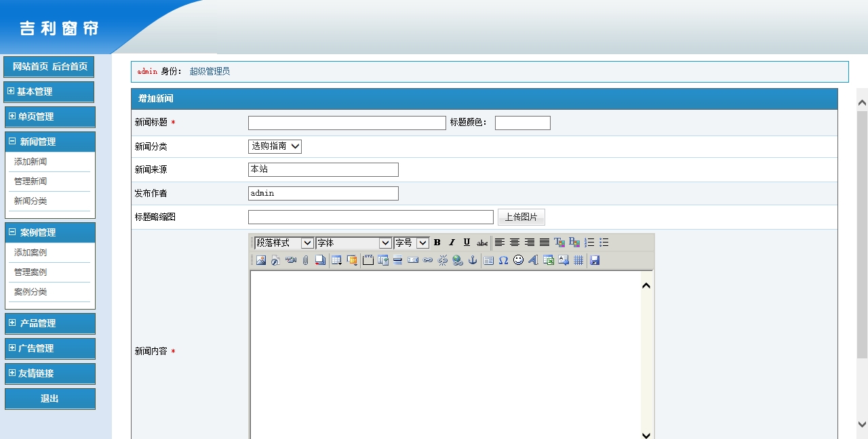This screenshot has height=439, width=868.
Task: Open 添加案例 in the sidebar
Action: (x=31, y=253)
